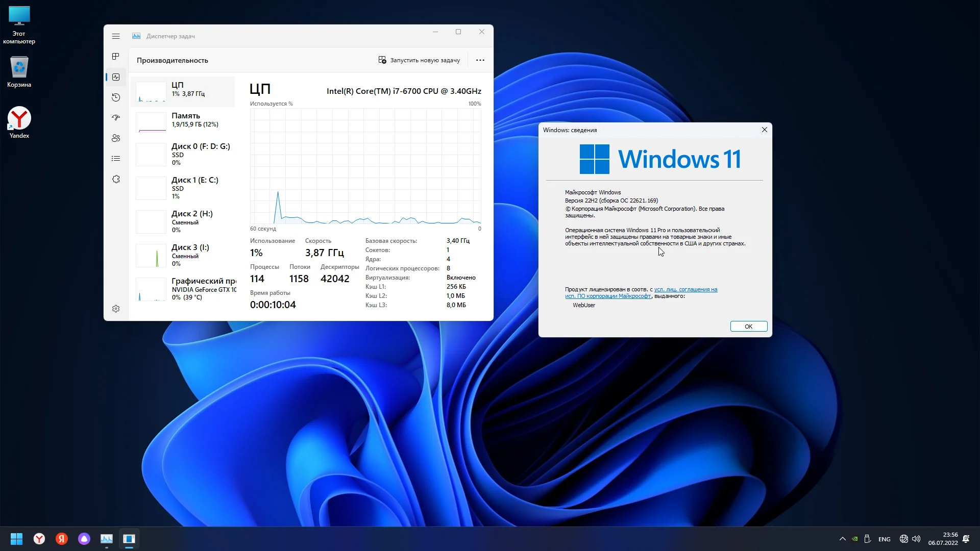Image resolution: width=980 pixels, height=551 pixels.
Task: Select Графический процессор NVIDIA GeForce item
Action: pos(184,289)
